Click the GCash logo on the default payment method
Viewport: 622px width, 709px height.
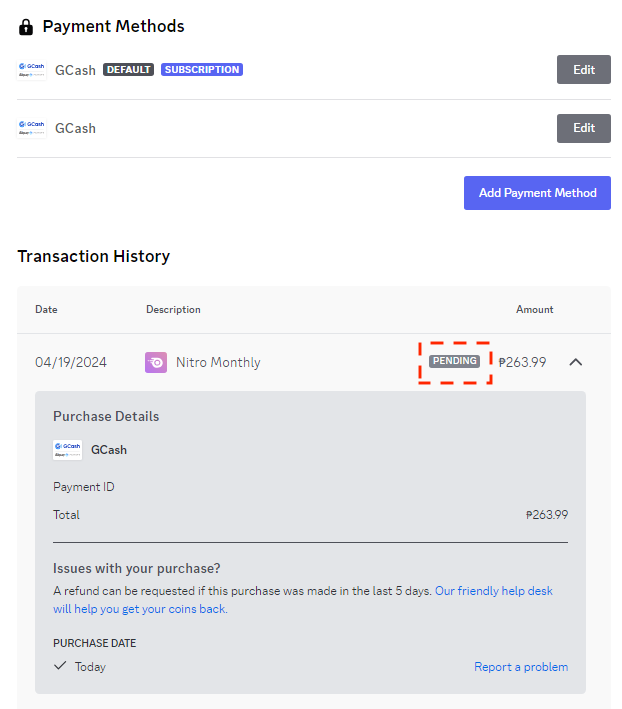coord(32,70)
